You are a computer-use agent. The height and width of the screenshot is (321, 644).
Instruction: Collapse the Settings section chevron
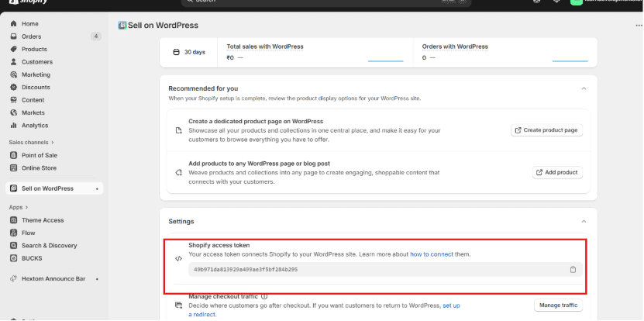tap(584, 221)
